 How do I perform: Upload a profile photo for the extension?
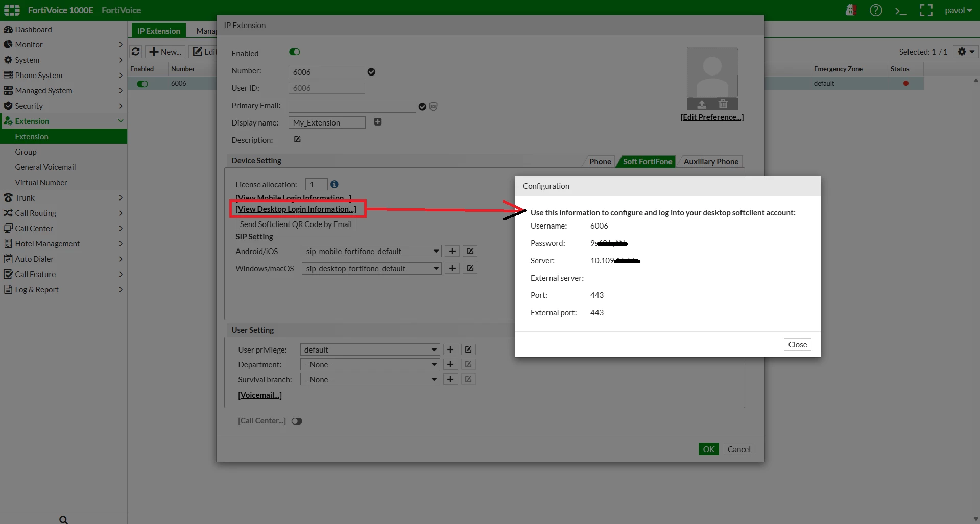[x=702, y=104]
